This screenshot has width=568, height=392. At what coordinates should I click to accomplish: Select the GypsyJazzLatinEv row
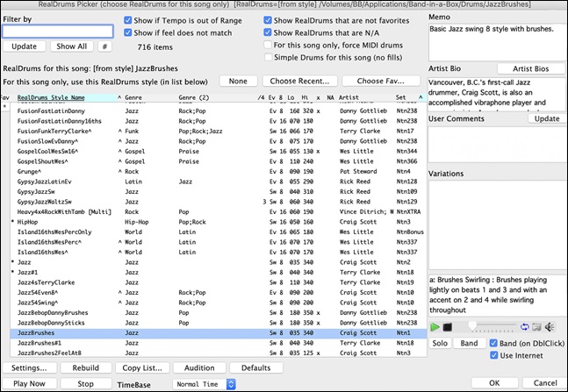(x=219, y=182)
